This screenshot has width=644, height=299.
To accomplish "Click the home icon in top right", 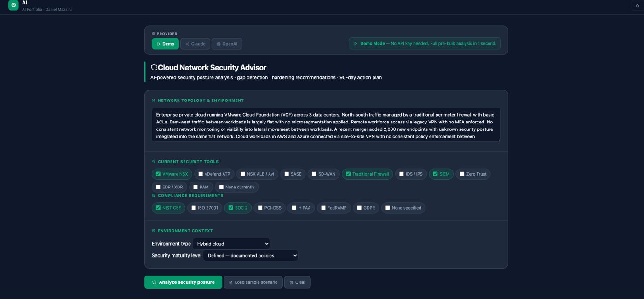I will pyautogui.click(x=637, y=6).
